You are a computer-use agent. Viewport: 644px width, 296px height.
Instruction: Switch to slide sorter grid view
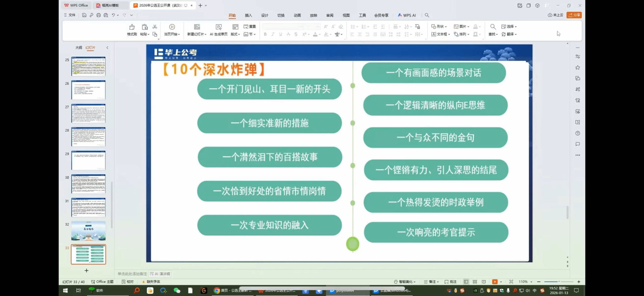(x=475, y=282)
